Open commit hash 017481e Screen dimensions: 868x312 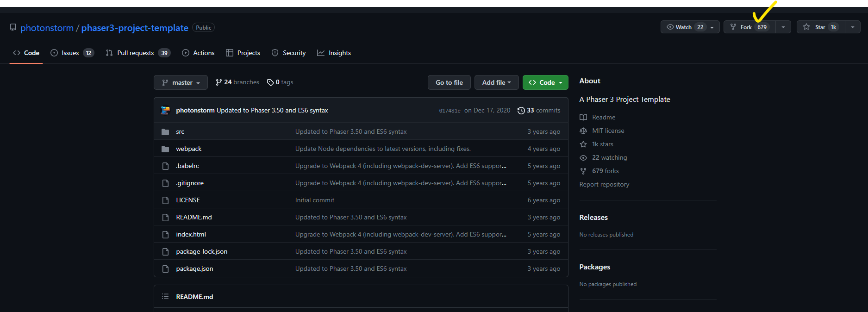pos(450,111)
